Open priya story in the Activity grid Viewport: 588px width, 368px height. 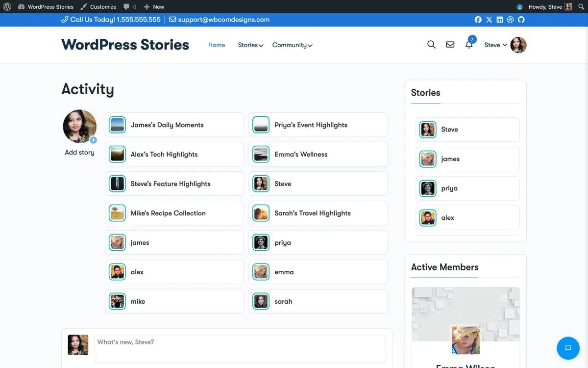point(318,243)
